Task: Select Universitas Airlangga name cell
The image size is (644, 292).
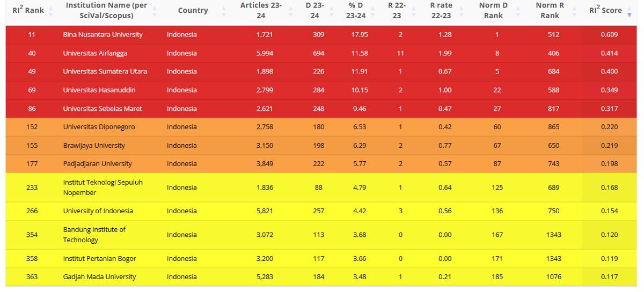Action: 95,53
